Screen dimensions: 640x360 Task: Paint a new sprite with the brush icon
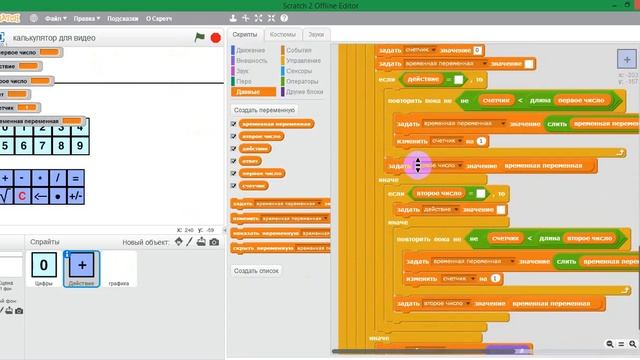[189, 242]
